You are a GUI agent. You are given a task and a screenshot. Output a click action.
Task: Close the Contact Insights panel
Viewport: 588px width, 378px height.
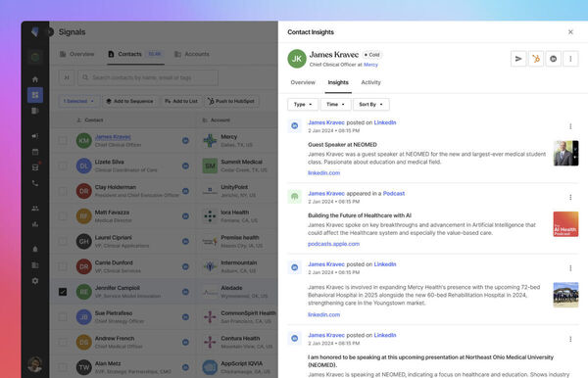(570, 32)
